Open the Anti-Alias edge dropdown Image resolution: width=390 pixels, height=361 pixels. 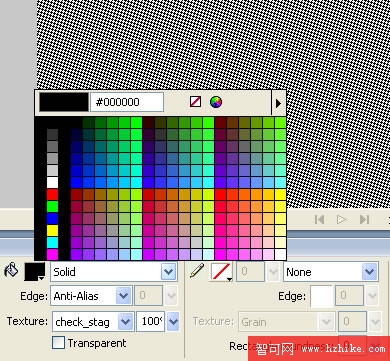coord(123,296)
